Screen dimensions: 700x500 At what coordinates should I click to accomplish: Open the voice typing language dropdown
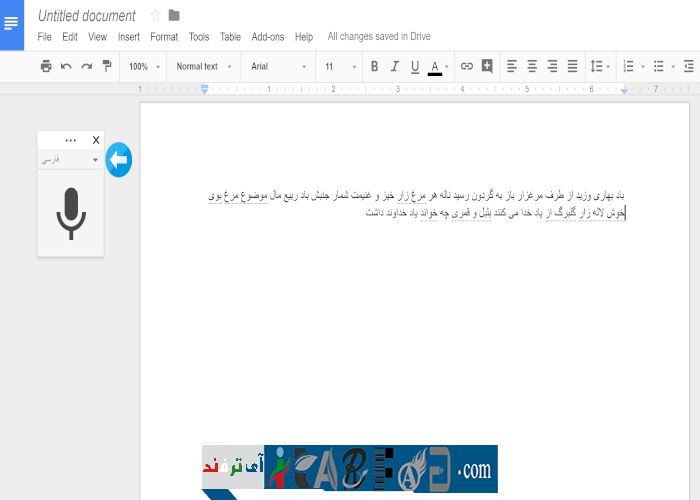[x=70, y=159]
